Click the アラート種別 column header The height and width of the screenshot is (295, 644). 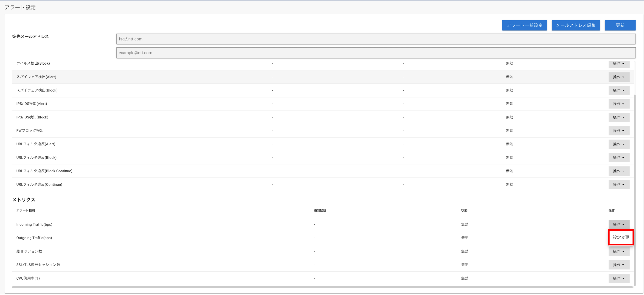[x=25, y=210]
